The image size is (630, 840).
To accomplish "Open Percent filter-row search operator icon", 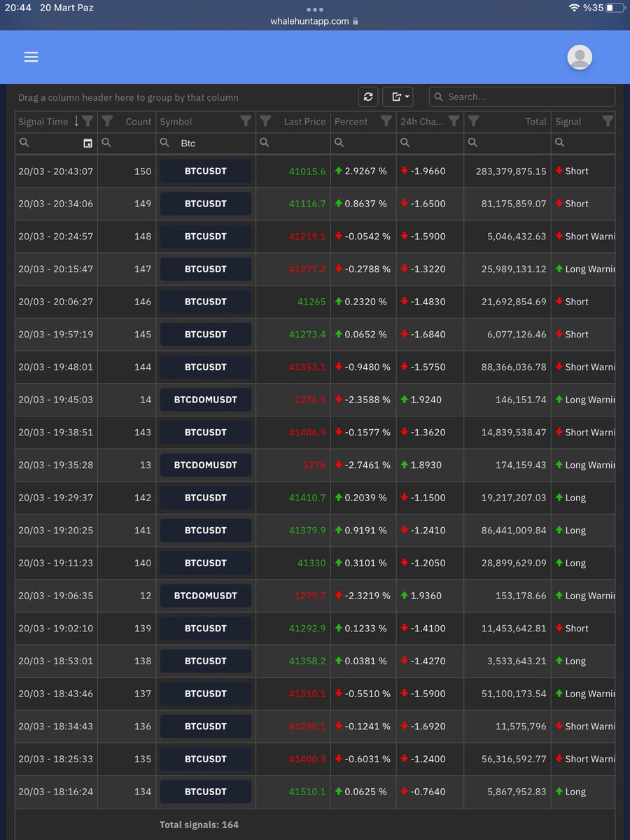I will (x=339, y=143).
